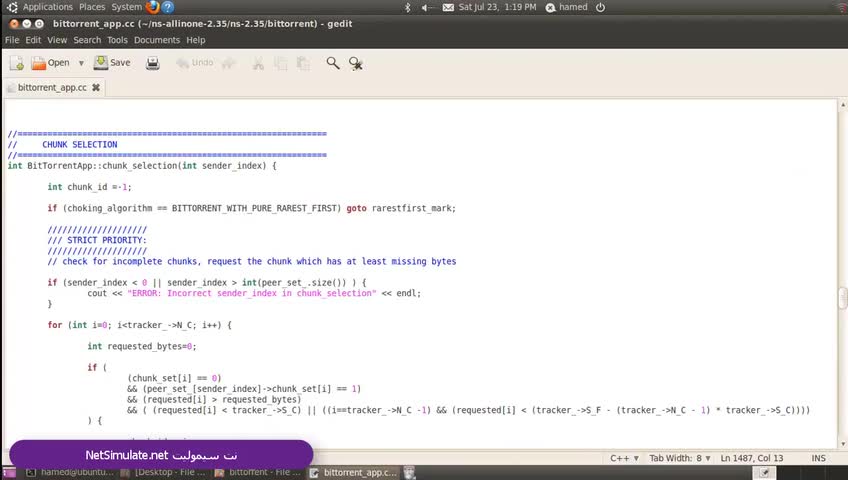Click the scrollbar down arrow
The width and height of the screenshot is (848, 480).
pyautogui.click(x=843, y=444)
